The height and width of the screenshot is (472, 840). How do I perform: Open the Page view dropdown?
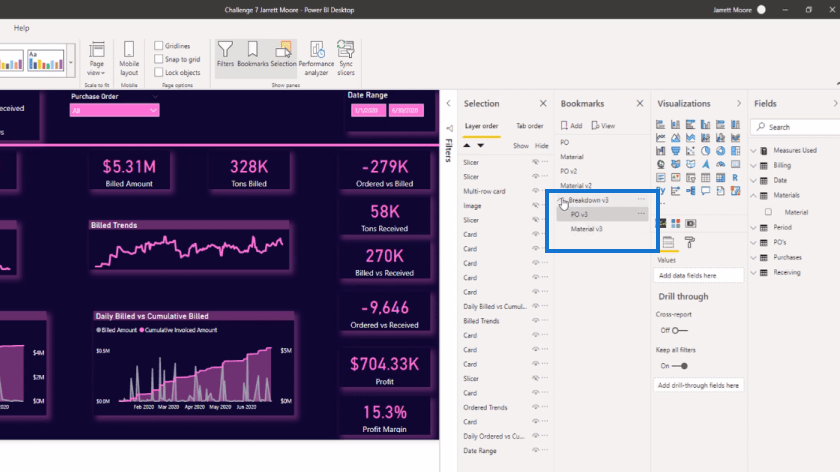pyautogui.click(x=96, y=59)
